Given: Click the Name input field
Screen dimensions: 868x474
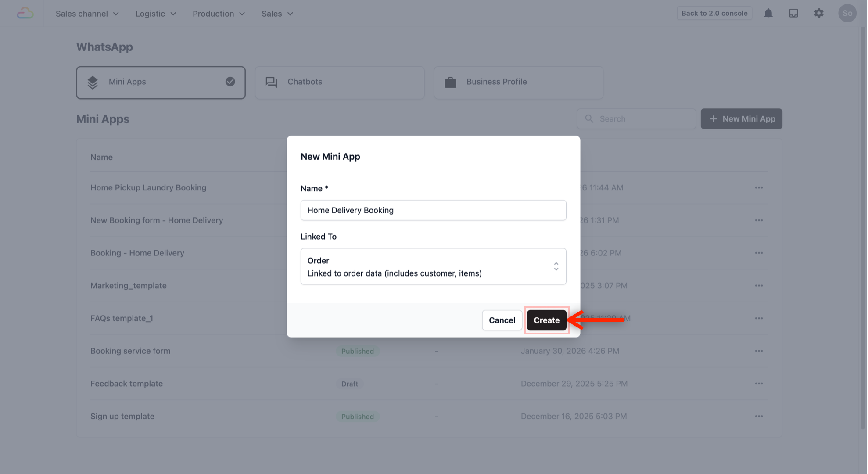Looking at the screenshot, I should click(433, 210).
